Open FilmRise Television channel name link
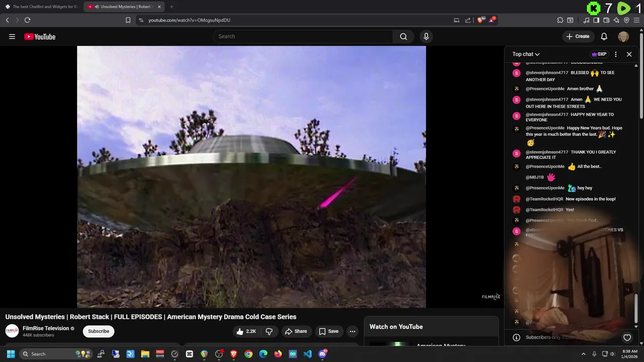The width and height of the screenshot is (644, 362). 46,328
